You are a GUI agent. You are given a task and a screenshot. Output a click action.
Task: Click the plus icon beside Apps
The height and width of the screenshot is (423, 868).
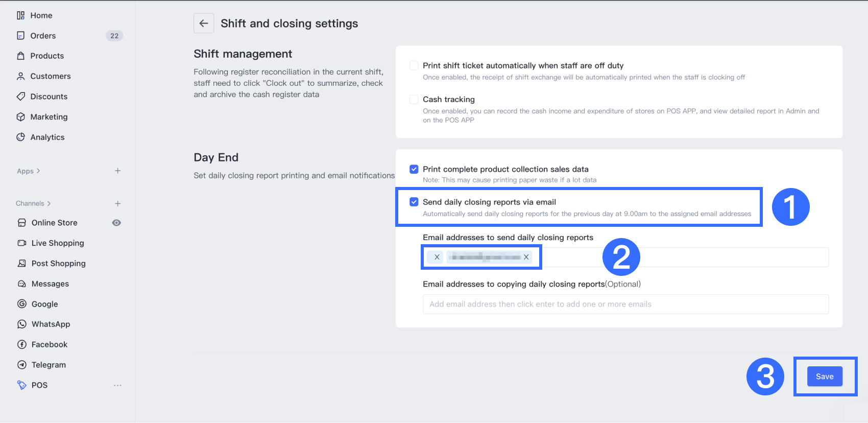(117, 171)
